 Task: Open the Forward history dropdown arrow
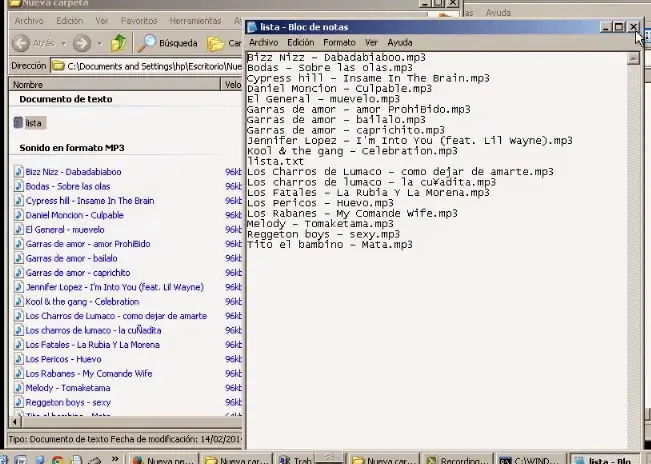[x=100, y=43]
